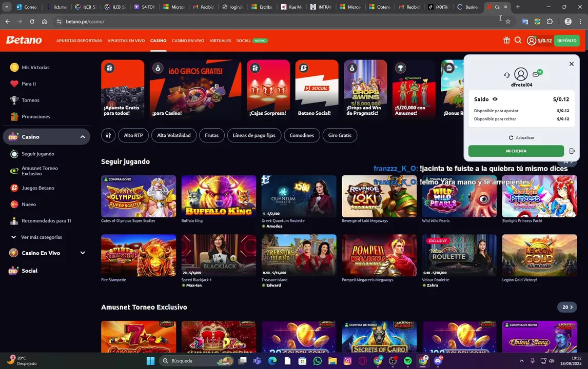Open the Betano Social promo card

point(317,89)
